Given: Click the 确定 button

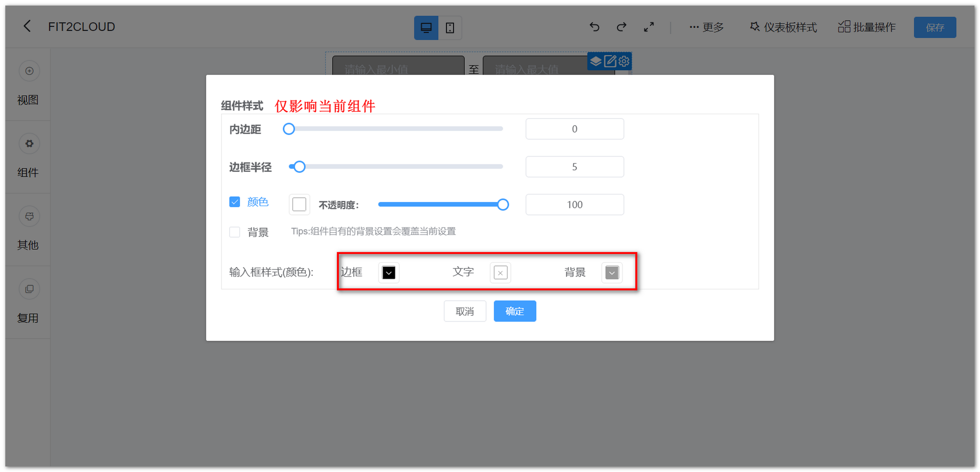Looking at the screenshot, I should point(515,311).
